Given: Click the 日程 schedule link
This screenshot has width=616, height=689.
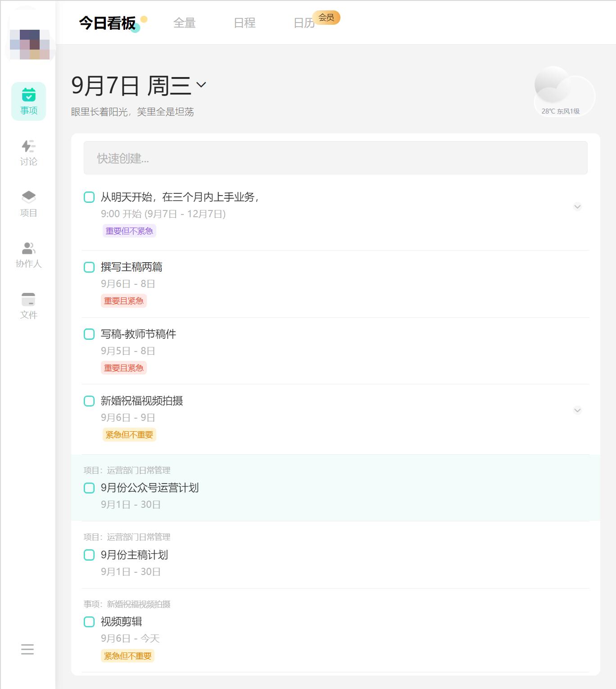Looking at the screenshot, I should coord(245,23).
